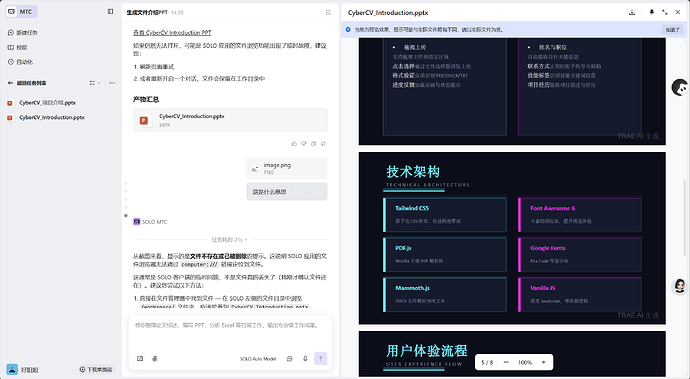Open the image.png attachment
Image resolution: width=690 pixels, height=379 pixels.
point(286,168)
